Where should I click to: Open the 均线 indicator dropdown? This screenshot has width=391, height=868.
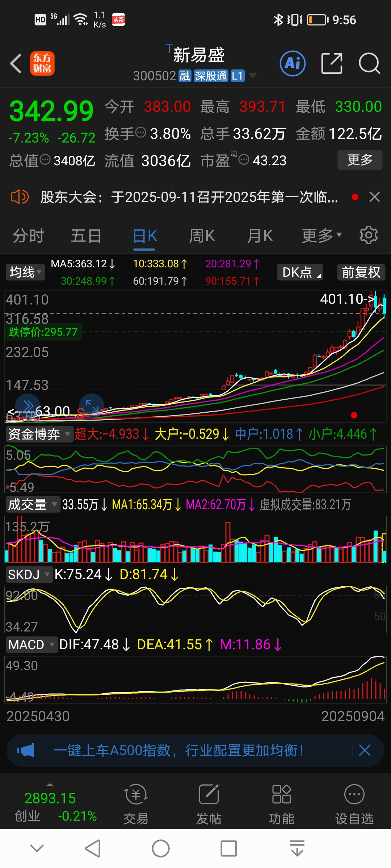pyautogui.click(x=25, y=272)
